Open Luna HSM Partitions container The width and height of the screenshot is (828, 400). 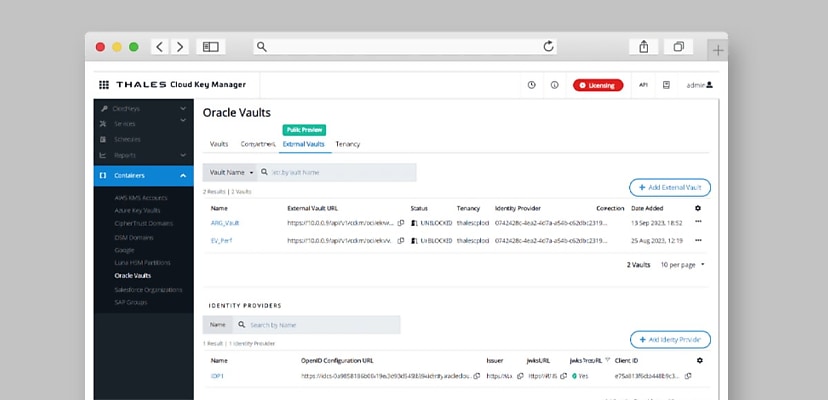(x=143, y=263)
